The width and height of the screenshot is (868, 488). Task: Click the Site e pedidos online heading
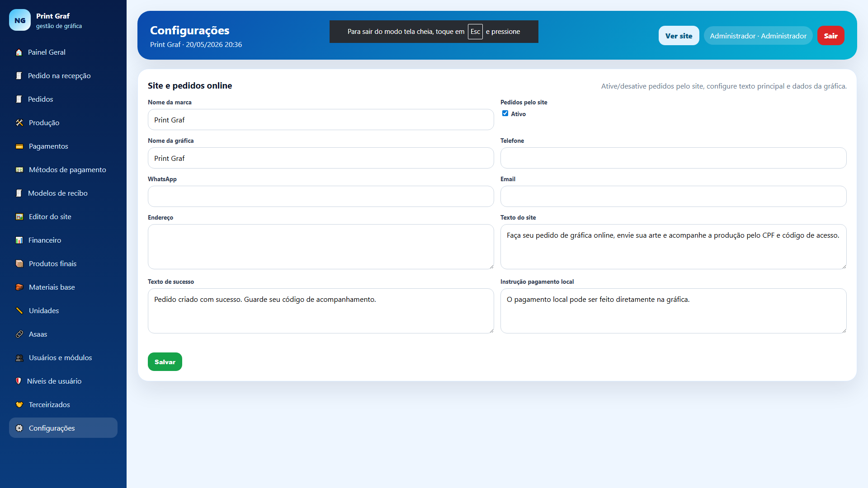click(x=190, y=86)
